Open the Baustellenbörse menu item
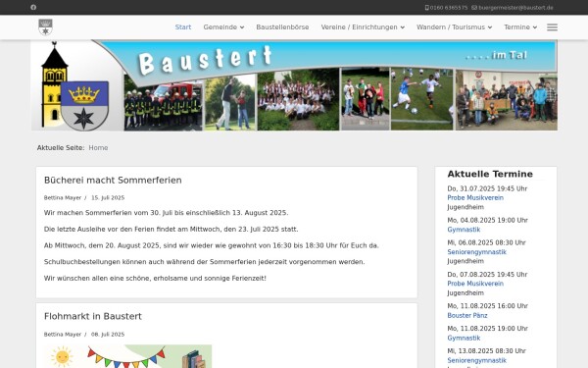Screen dimensions: 588x368 (282, 27)
